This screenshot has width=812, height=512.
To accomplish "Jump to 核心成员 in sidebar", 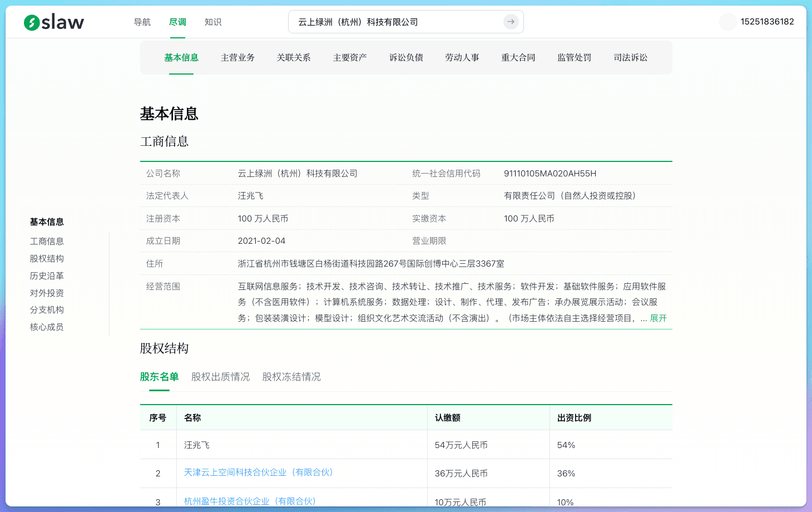I will [47, 327].
